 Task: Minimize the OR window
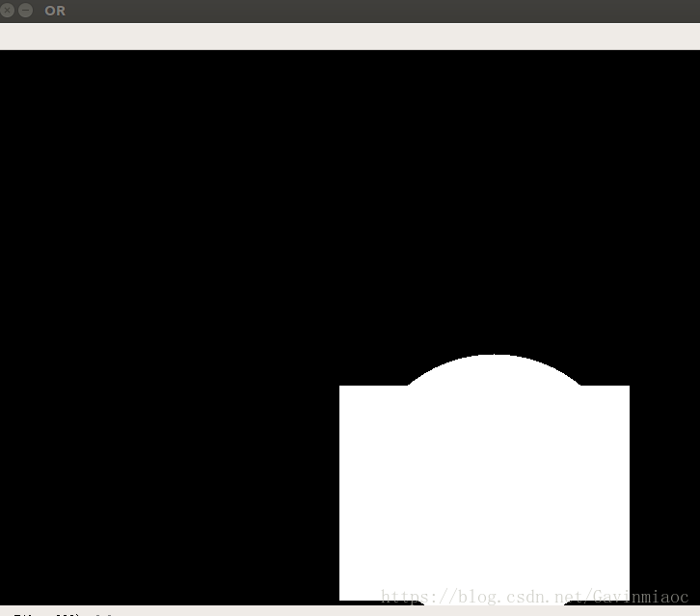click(x=25, y=10)
